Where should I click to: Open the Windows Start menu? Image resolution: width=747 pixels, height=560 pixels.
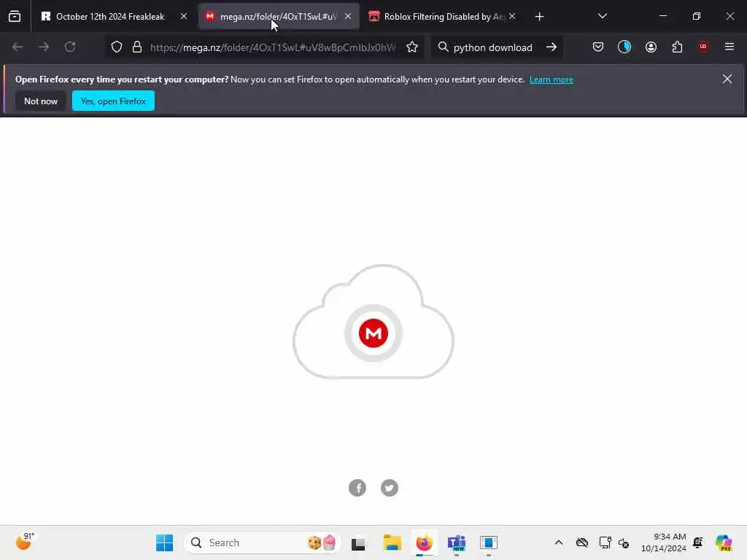pyautogui.click(x=165, y=542)
